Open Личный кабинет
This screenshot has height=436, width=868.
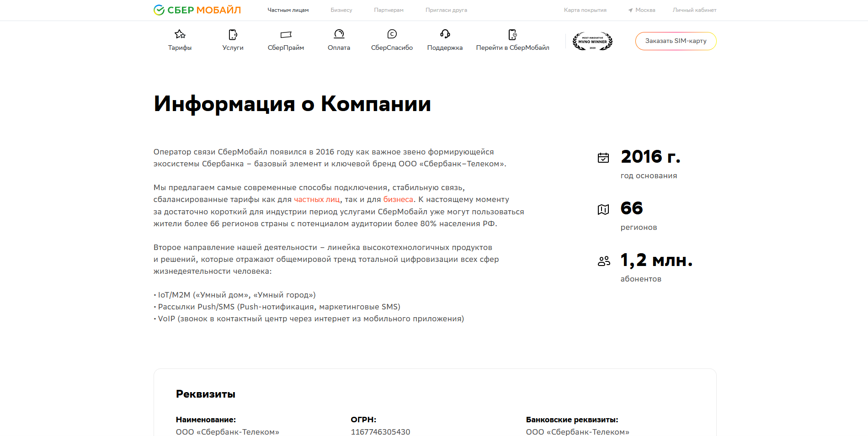click(694, 10)
